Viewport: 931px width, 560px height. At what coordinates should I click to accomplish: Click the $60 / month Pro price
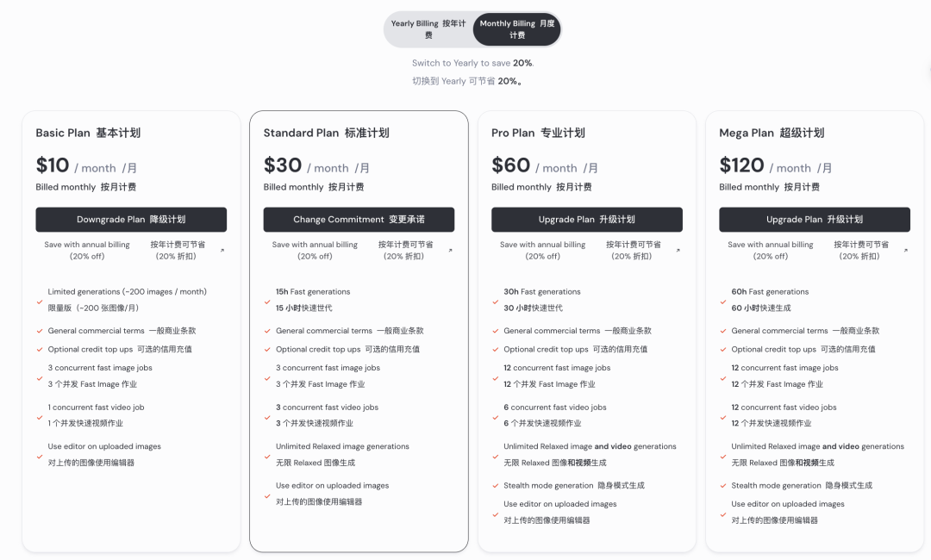545,165
